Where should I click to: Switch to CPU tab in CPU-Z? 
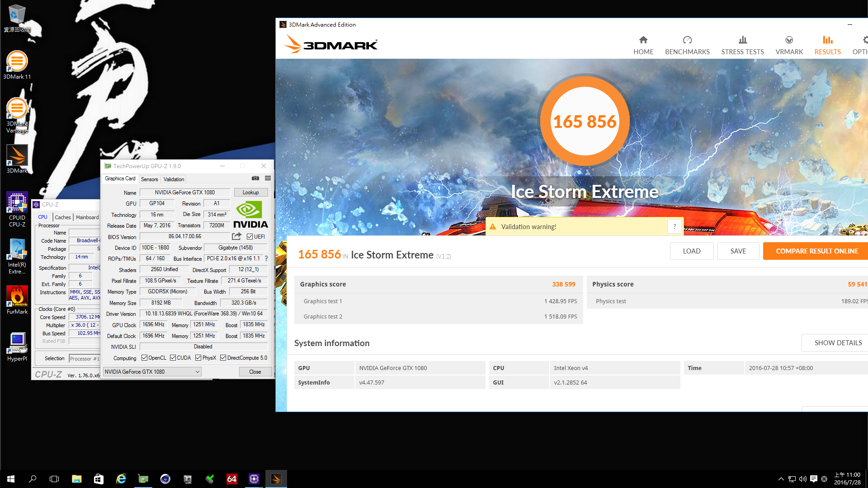[x=43, y=217]
